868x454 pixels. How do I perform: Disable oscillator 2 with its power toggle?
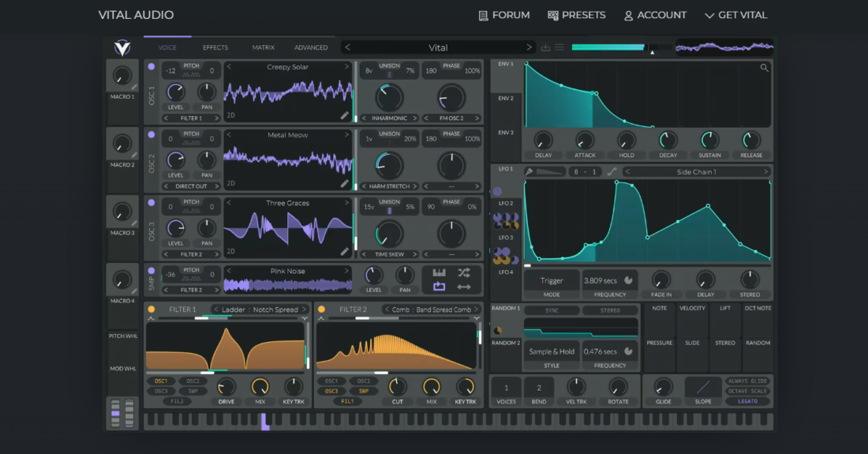152,135
